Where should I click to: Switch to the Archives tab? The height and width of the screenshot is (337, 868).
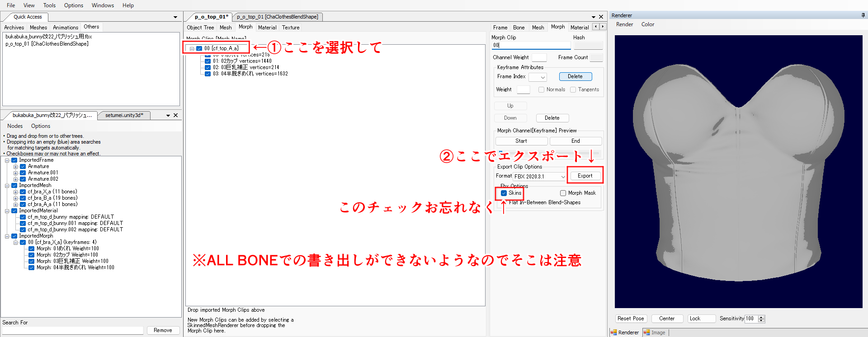click(x=14, y=28)
